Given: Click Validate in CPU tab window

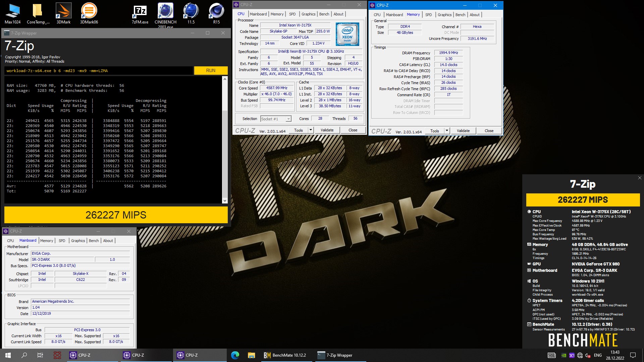Looking at the screenshot, I should 327,130.
